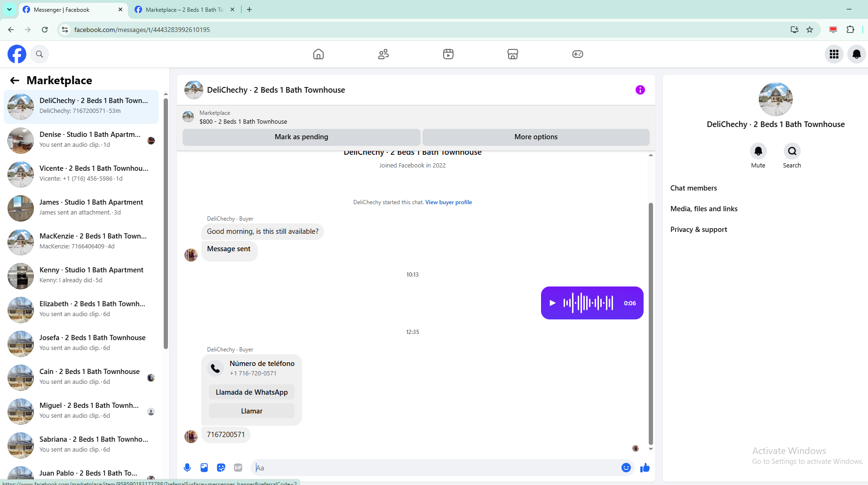Mute this conversation with the bell icon
The width and height of the screenshot is (868, 485).
758,151
